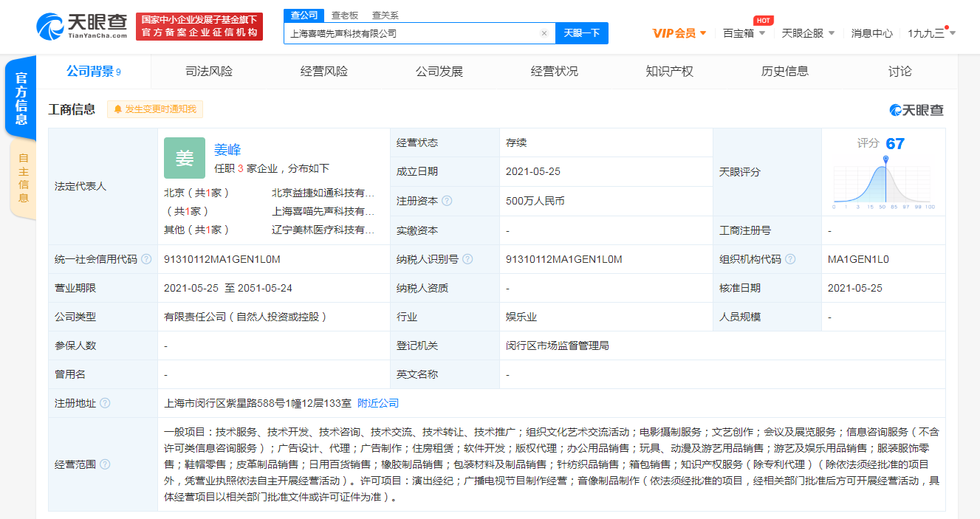This screenshot has width=980, height=519.
Task: Click the 天眼评分 distribution chart
Action: coord(883,182)
